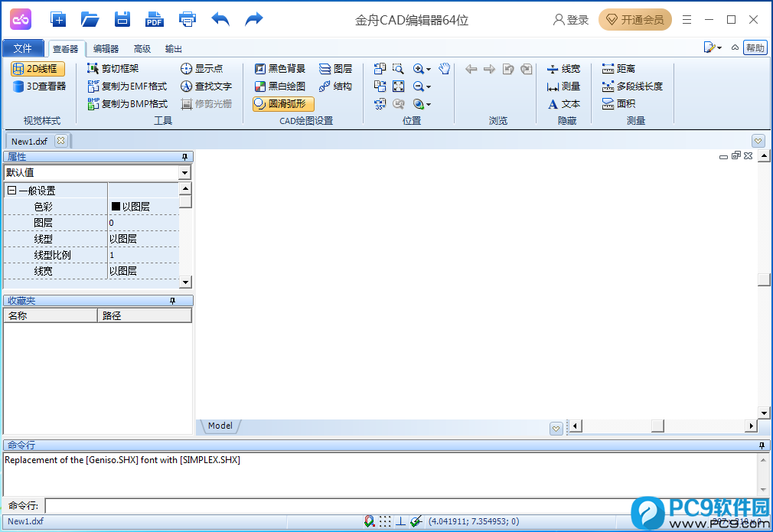773x532 pixels.
Task: Export to PDF using the PDF icon
Action: (x=155, y=19)
